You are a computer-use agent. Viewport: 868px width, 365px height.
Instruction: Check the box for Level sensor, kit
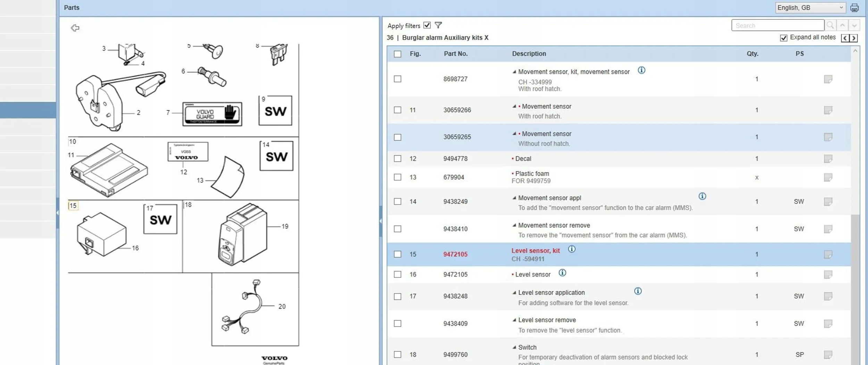(398, 254)
